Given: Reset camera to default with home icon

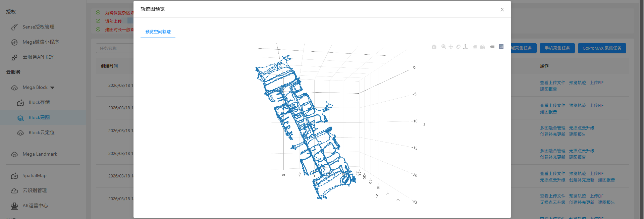Looking at the screenshot, I should (475, 47).
